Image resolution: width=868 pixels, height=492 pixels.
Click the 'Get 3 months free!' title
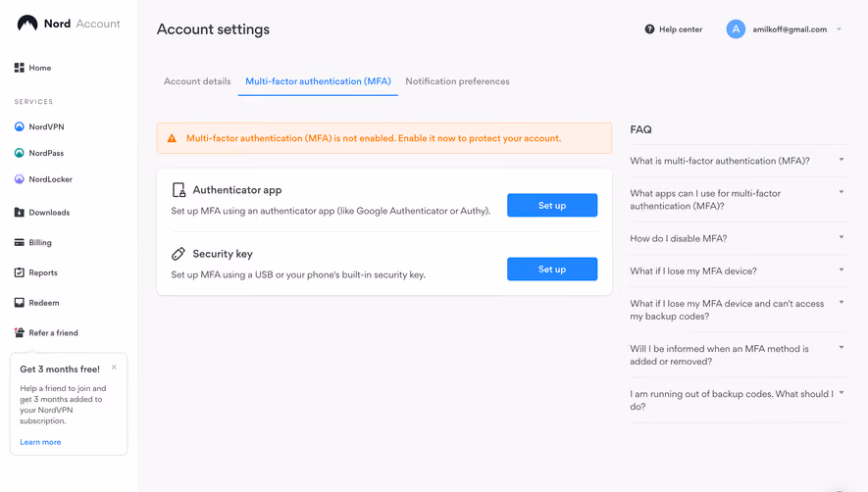pos(60,369)
